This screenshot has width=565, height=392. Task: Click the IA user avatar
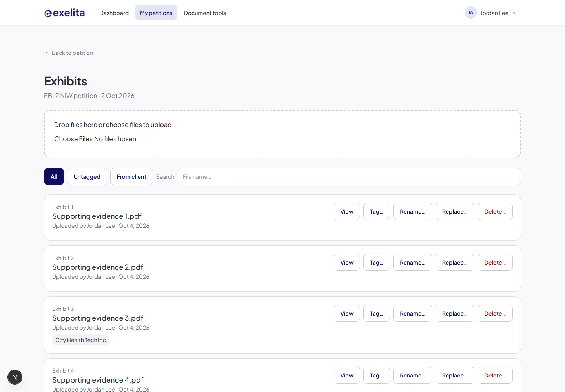click(x=471, y=13)
